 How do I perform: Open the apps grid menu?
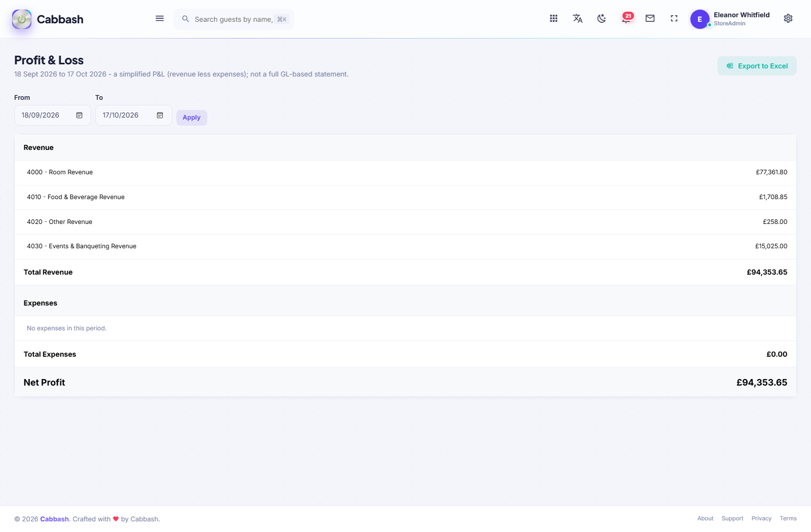[554, 19]
